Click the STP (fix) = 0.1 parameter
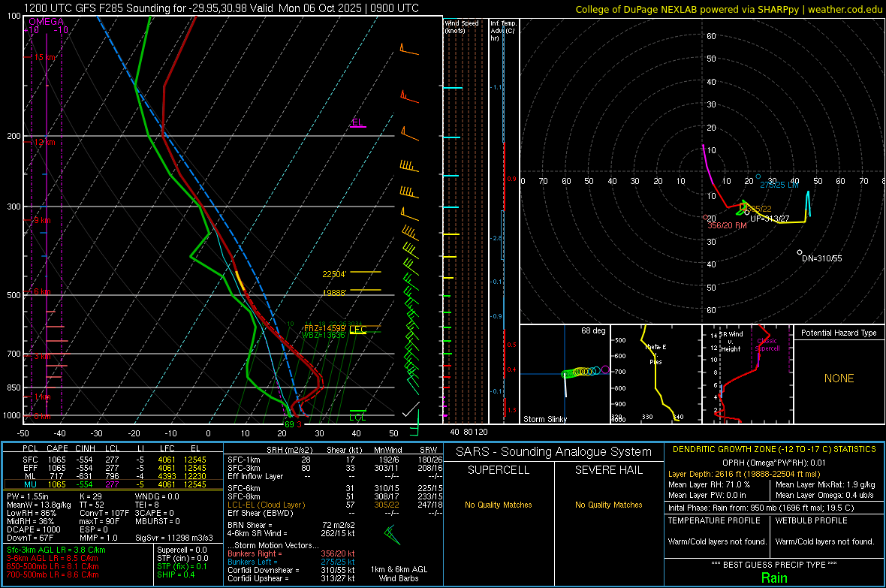This screenshot has width=886, height=588. (182, 566)
